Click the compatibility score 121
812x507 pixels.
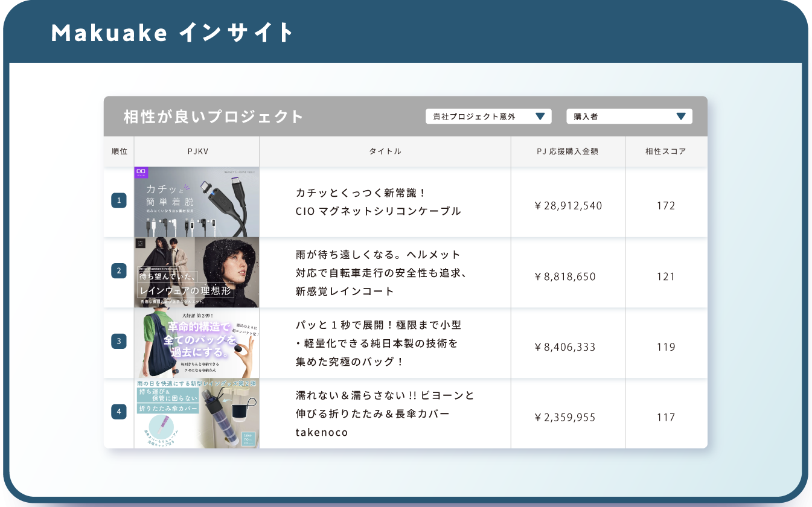tap(666, 277)
